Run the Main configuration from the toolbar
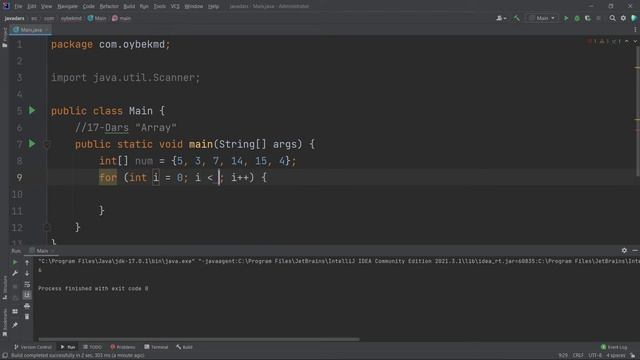 566,18
